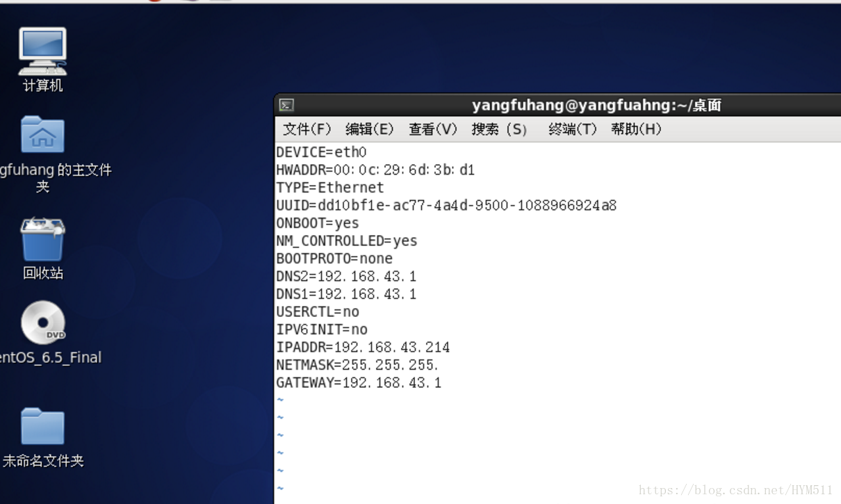Screen dimensions: 841x504
Task: Click the ONBOOT=yes line
Action: tap(318, 223)
